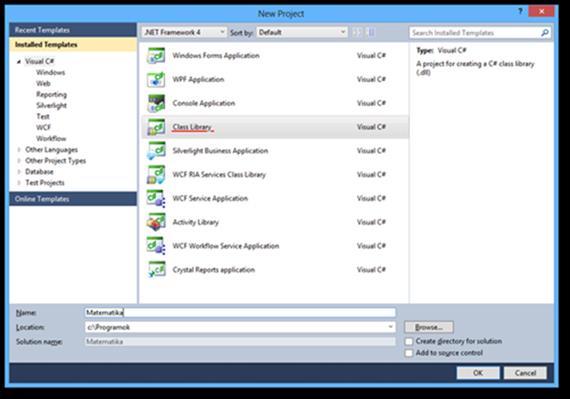Select the WPF Application label
The width and height of the screenshot is (570, 399).
tap(198, 80)
